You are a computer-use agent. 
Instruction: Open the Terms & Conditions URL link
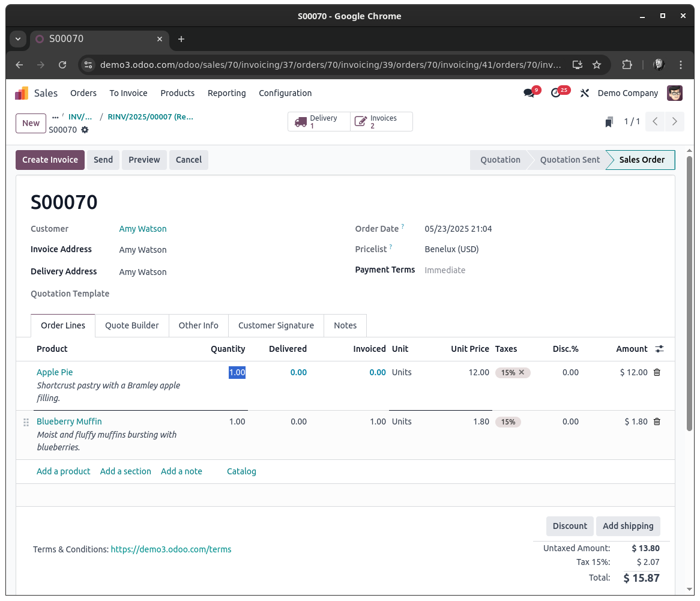coord(171,549)
